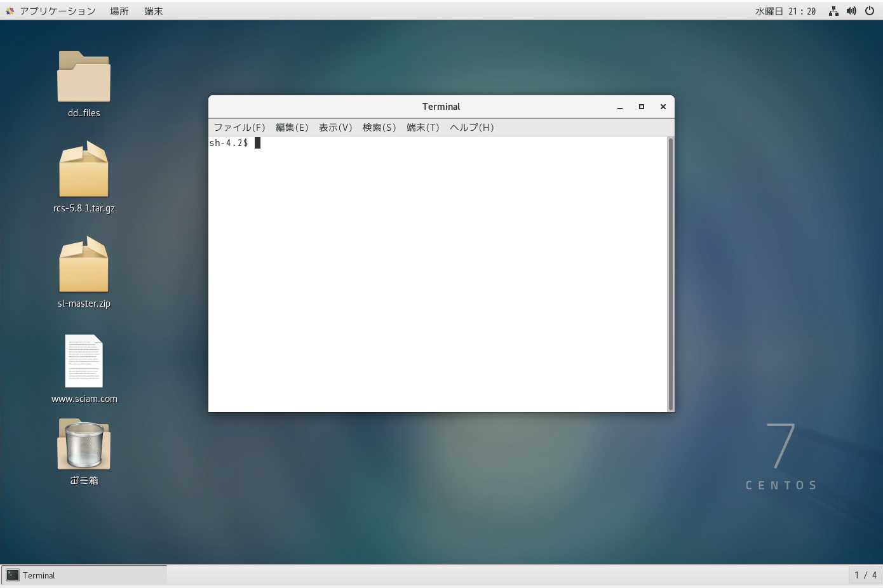Image resolution: width=883 pixels, height=588 pixels.
Task: Click the volume speaker icon
Action: pos(851,11)
